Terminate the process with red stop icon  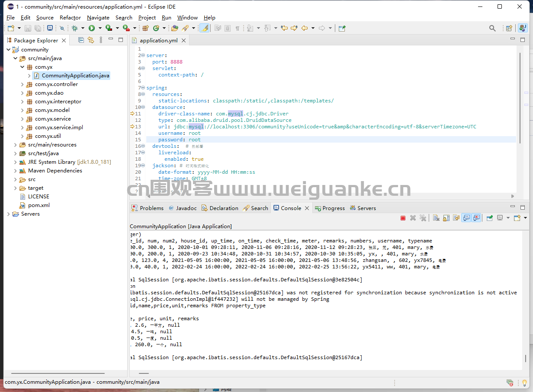403,218
